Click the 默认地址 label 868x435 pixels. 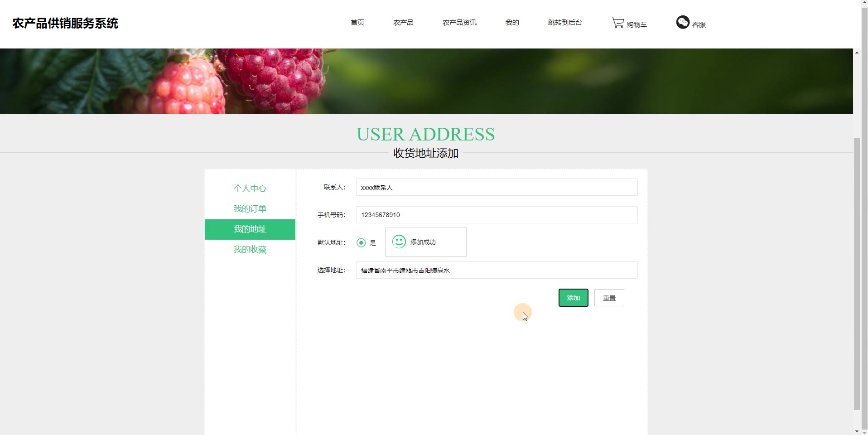pos(332,242)
